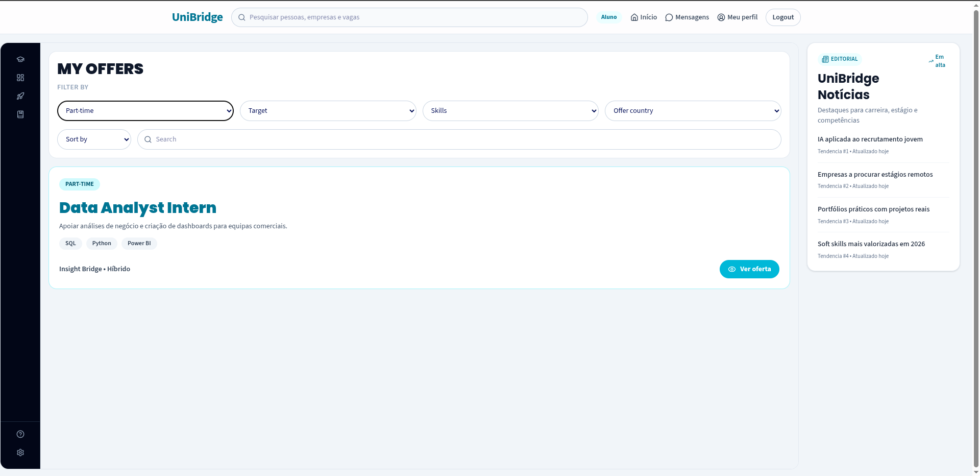
Task: Open the Data Analyst Intern offer title
Action: tap(138, 208)
